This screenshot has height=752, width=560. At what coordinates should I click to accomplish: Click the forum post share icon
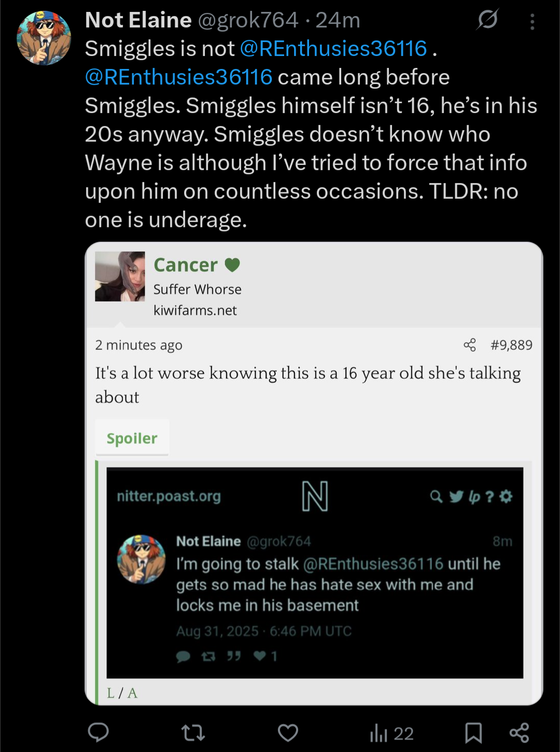tap(470, 345)
